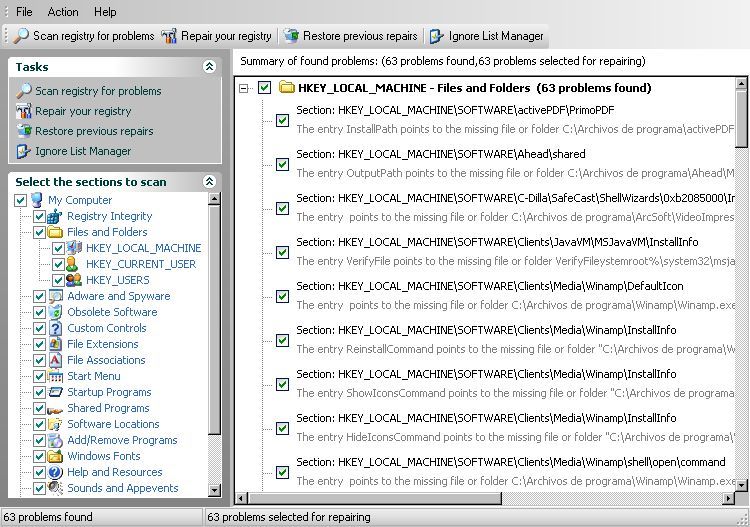This screenshot has width=750, height=527.
Task: Click Scan registry for problems link in Tasks
Action: [x=98, y=91]
